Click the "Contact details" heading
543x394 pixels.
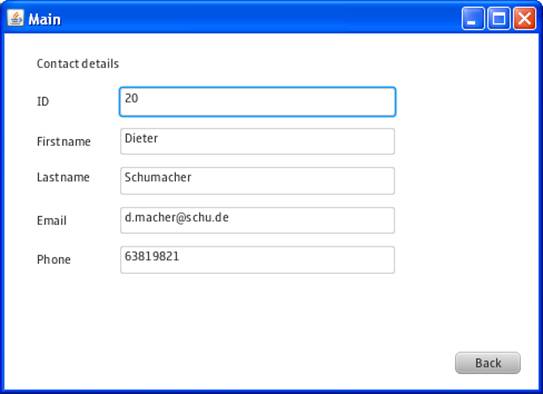point(78,64)
